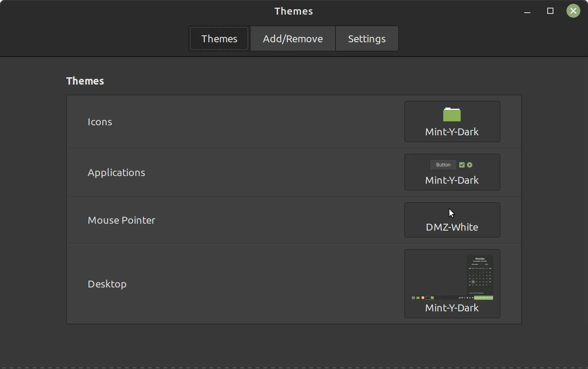Open the Mouse Pointer chooser showing DMZ-White

pos(452,220)
